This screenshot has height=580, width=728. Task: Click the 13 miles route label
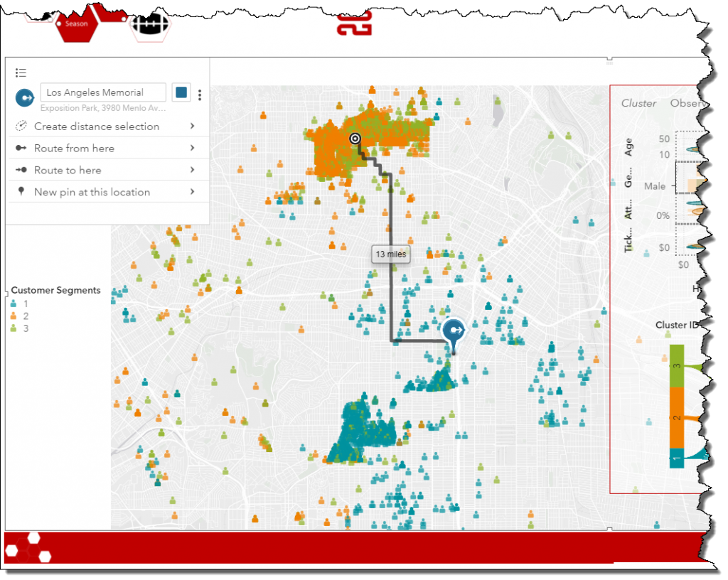390,254
